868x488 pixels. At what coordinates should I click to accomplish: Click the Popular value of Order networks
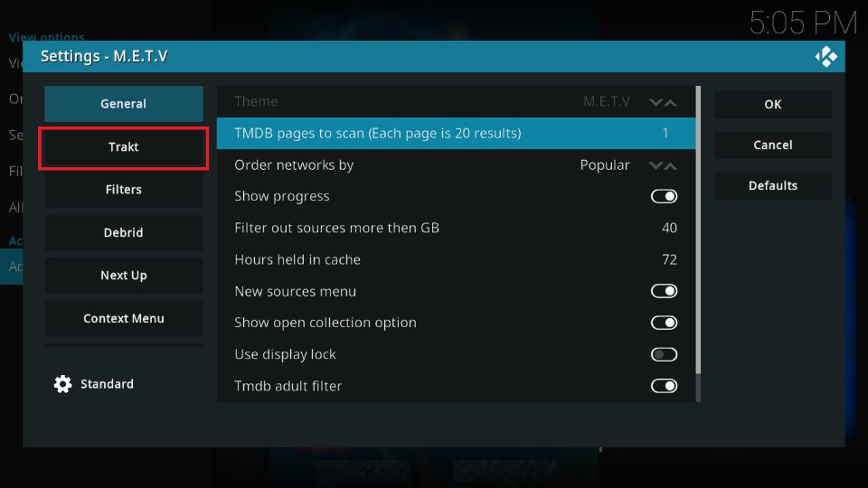605,164
